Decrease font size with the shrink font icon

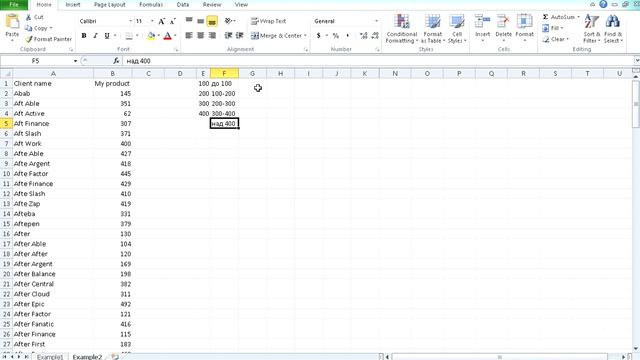click(173, 21)
